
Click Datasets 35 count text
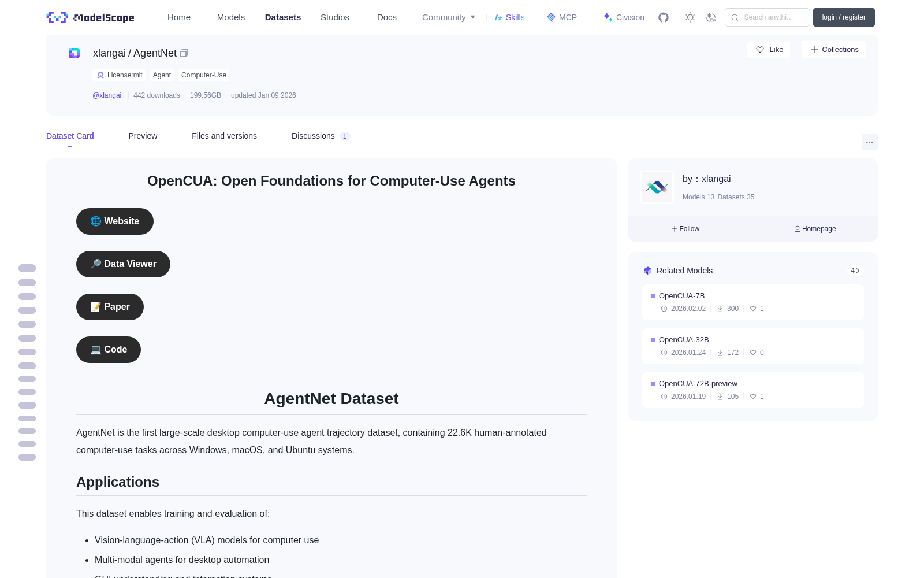tap(736, 197)
